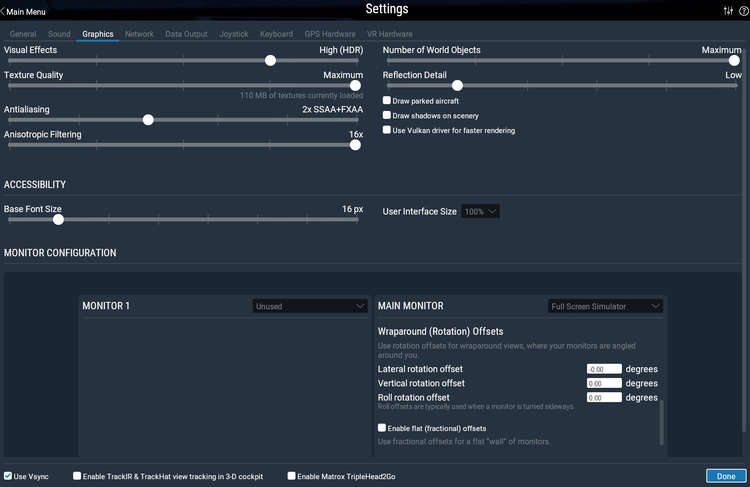Screen dimensions: 750x487
Task: Enable Vulkan driver for faster rendering
Action: [x=387, y=130]
